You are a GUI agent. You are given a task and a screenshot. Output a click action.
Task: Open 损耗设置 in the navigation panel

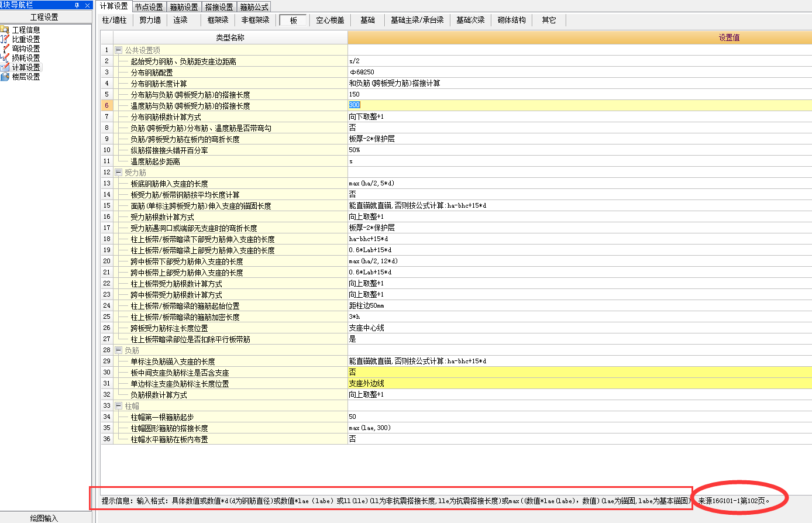[26, 58]
